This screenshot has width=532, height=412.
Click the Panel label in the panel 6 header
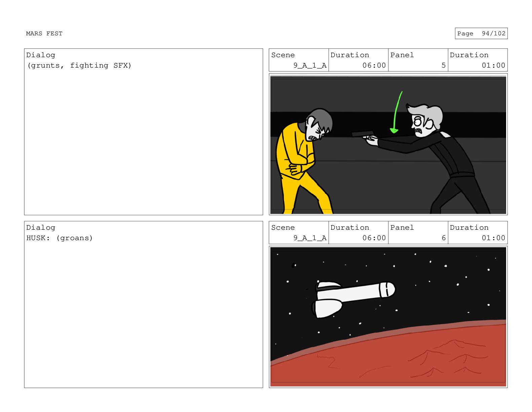point(402,227)
